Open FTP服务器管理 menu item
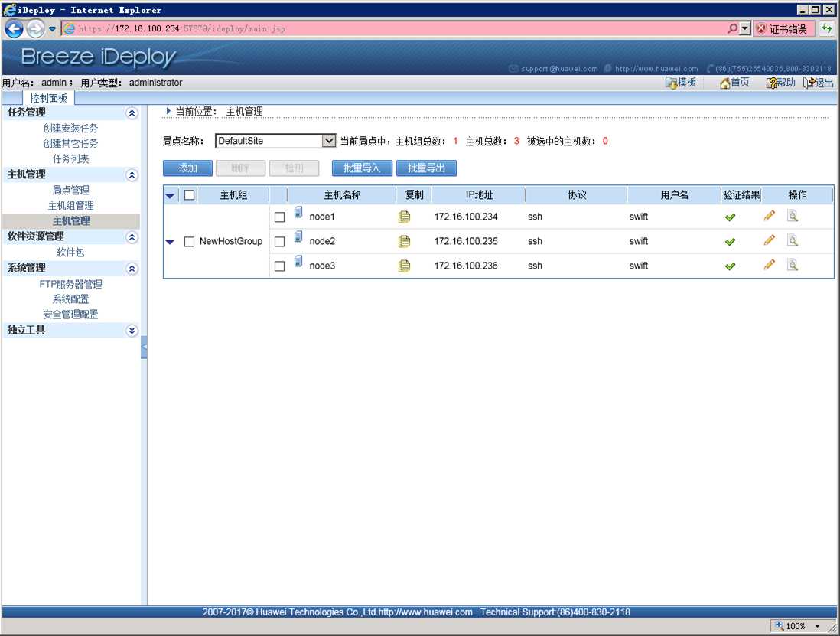 click(70, 285)
